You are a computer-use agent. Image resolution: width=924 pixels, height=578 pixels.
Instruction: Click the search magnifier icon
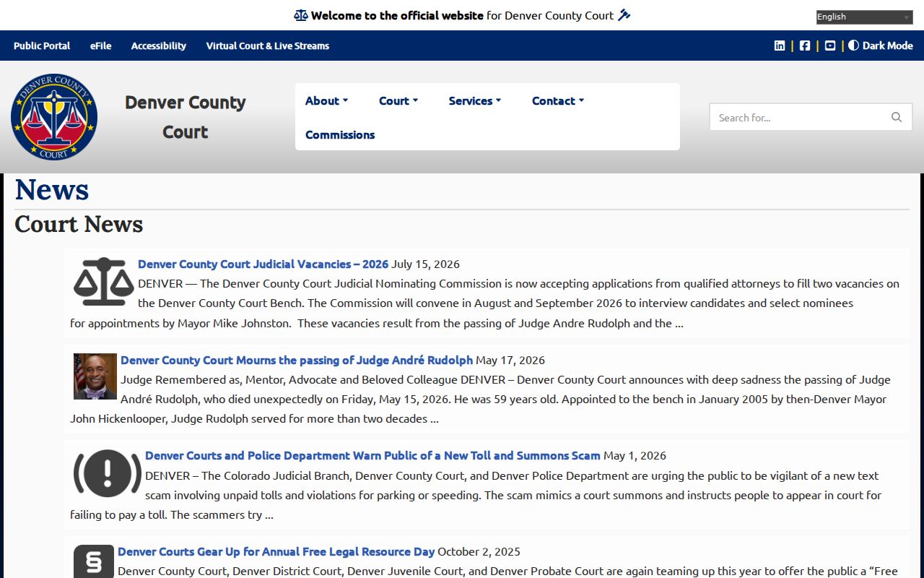click(897, 117)
